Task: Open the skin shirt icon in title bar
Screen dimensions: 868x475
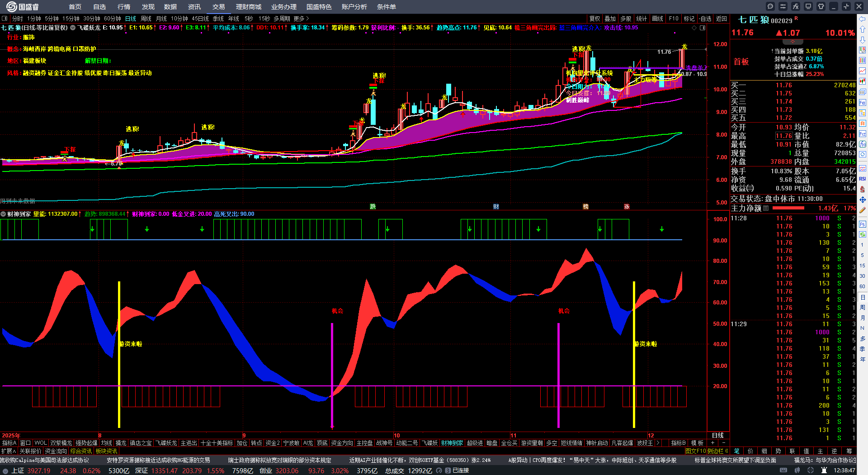Action: point(821,6)
